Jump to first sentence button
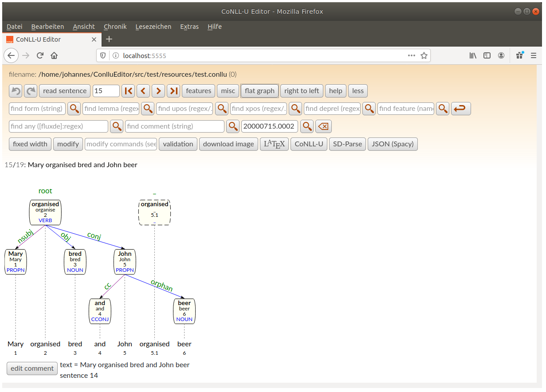Viewport: 546px width, 392px height. [128, 91]
